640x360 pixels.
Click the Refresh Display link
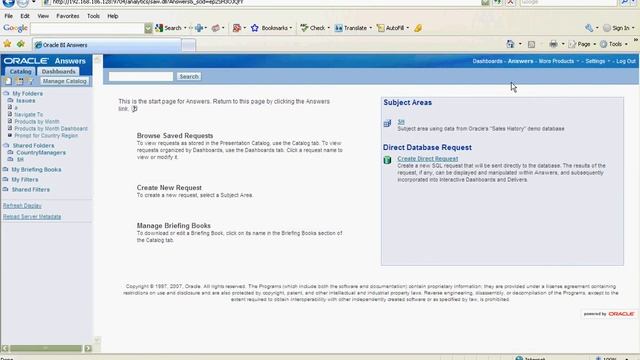click(x=22, y=206)
